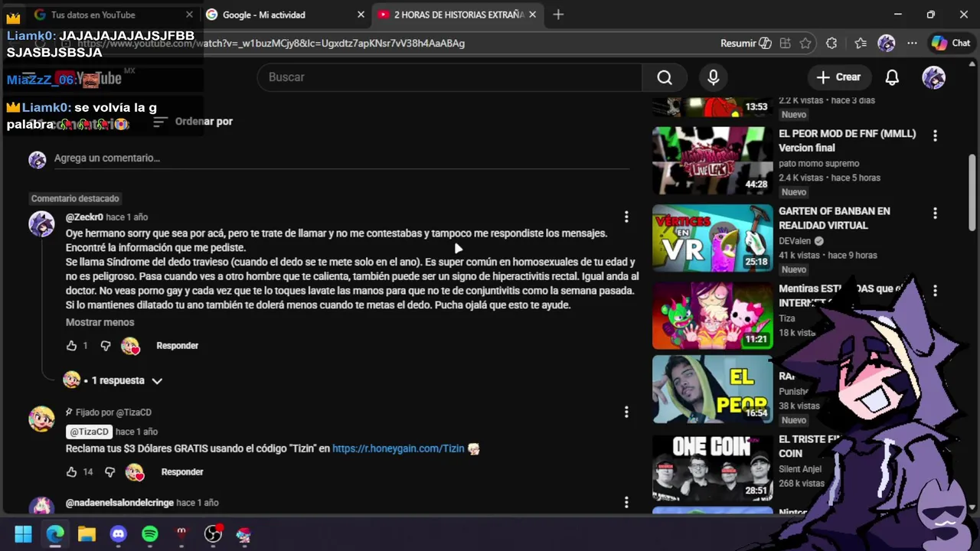Open the browser extensions puzzle icon

point(831,44)
